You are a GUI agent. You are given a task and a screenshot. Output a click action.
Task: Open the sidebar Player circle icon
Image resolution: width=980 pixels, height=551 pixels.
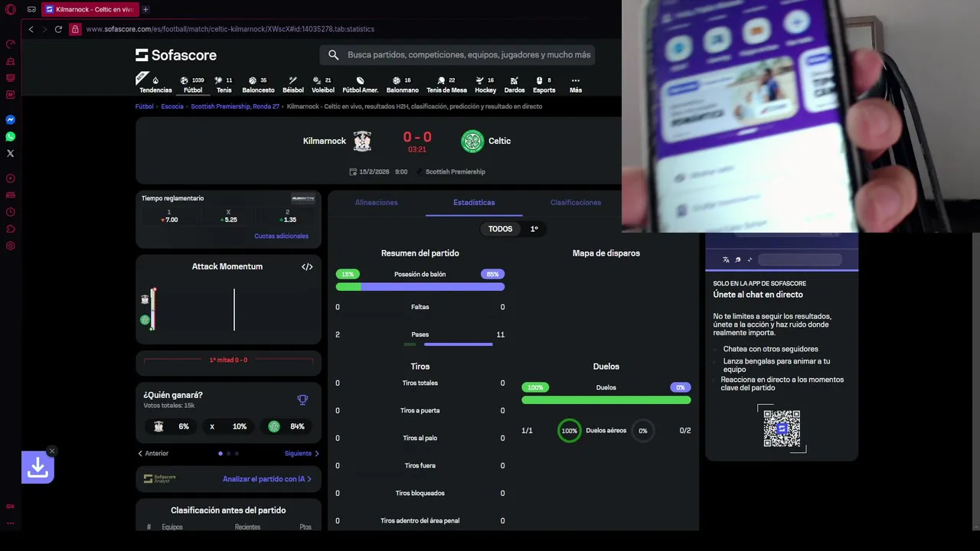(11, 178)
